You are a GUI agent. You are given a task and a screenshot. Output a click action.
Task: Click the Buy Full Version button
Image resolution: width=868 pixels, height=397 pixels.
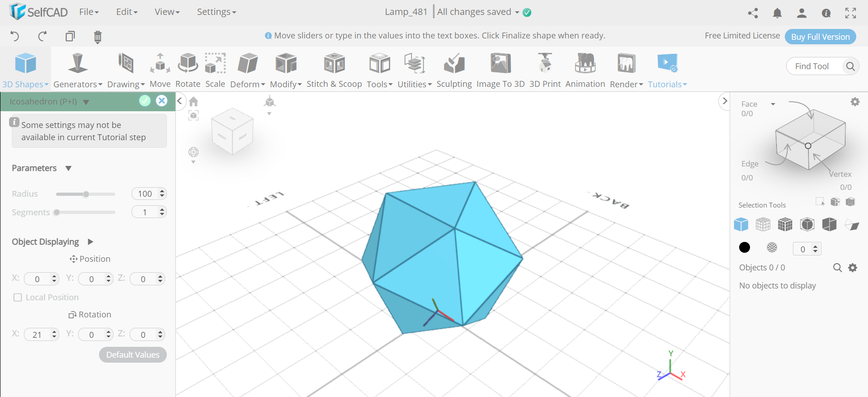(820, 37)
